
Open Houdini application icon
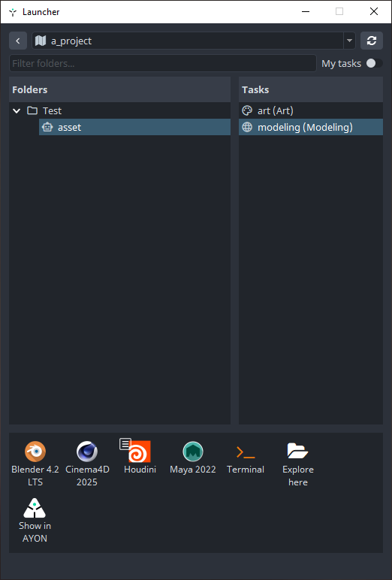point(140,452)
